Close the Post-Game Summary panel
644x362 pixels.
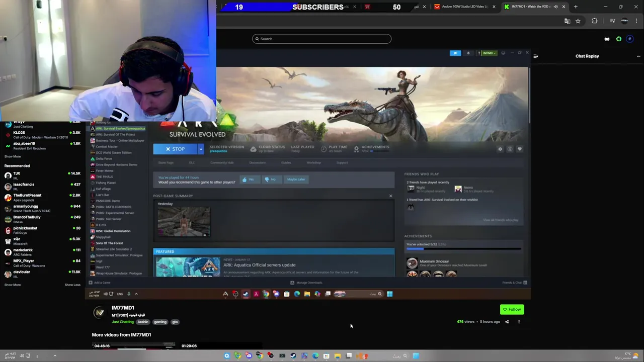coord(390,196)
